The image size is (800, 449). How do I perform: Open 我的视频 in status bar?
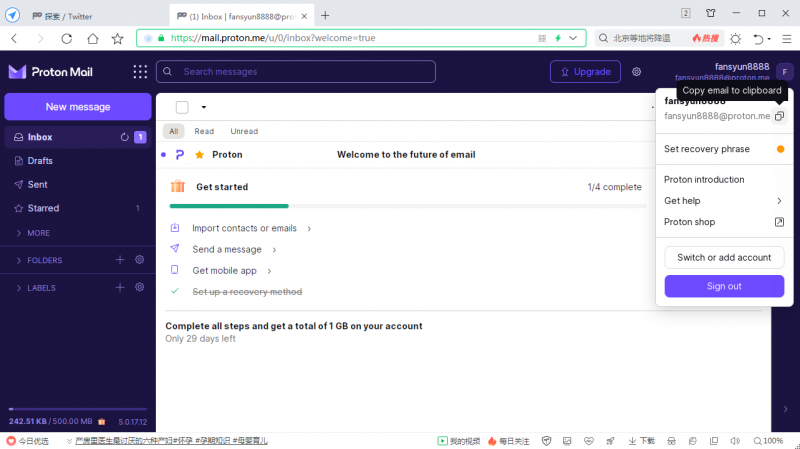[459, 441]
